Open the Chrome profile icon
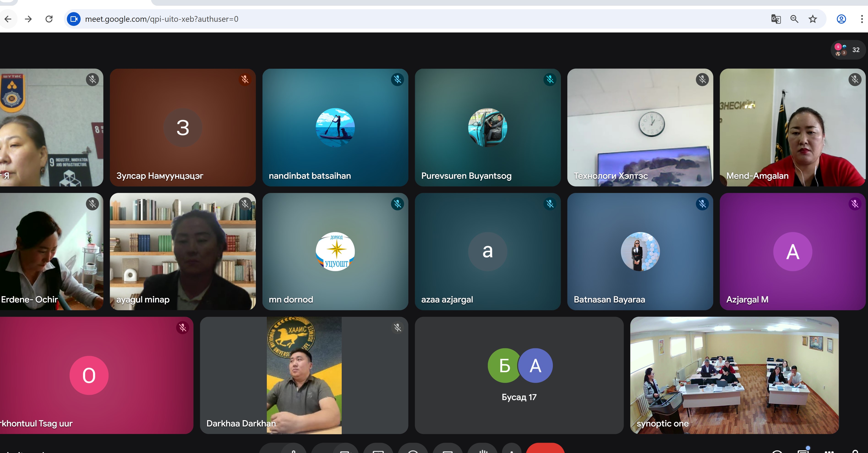This screenshot has height=453, width=868. pos(841,19)
